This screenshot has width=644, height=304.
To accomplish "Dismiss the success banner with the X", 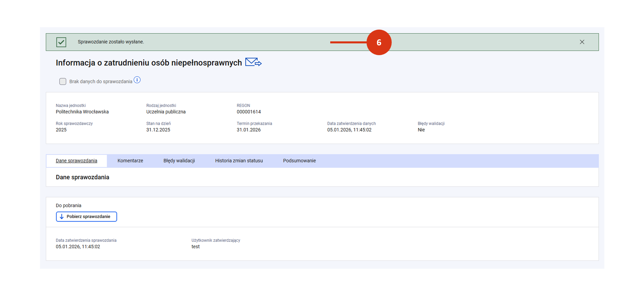I will click(x=582, y=42).
